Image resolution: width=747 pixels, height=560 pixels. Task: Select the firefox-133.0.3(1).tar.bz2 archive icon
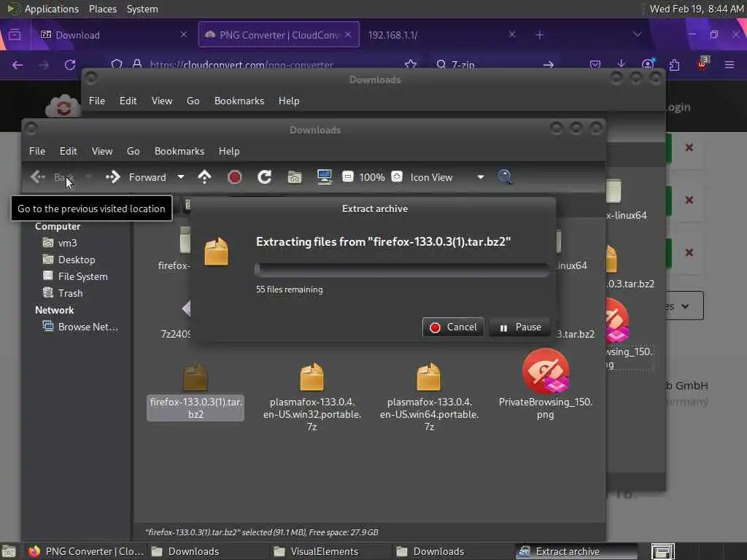click(196, 376)
